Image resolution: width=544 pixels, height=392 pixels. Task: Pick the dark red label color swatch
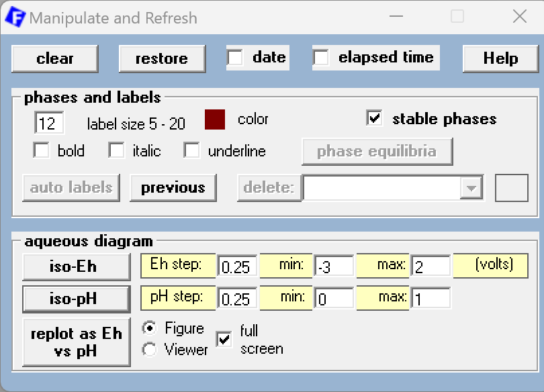click(215, 120)
